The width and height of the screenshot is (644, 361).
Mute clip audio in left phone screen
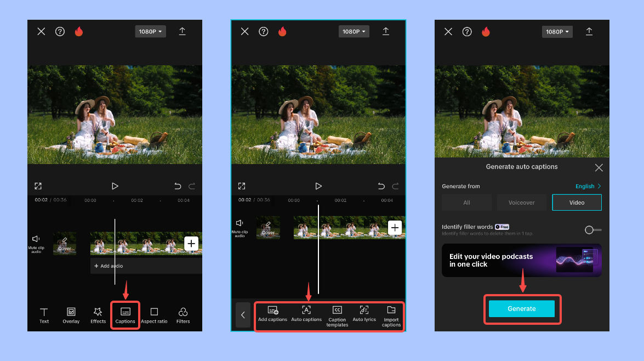(36, 244)
